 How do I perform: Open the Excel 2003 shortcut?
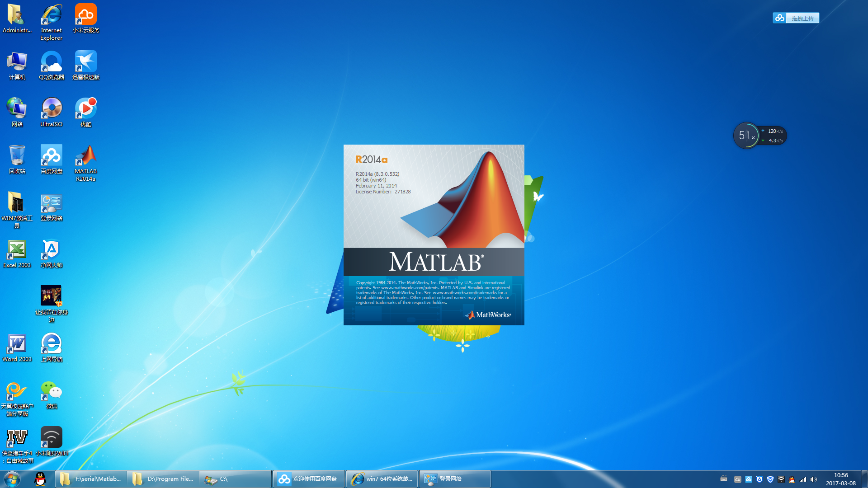pyautogui.click(x=17, y=253)
